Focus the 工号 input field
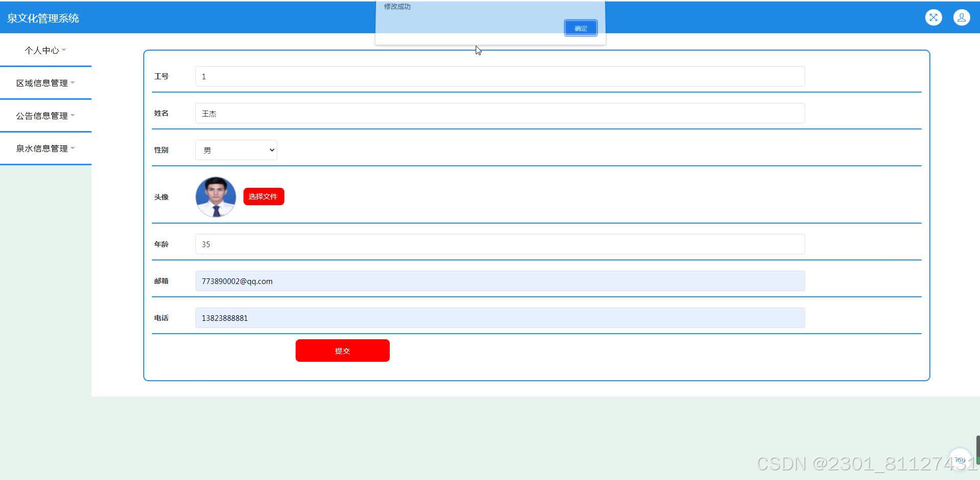Image resolution: width=980 pixels, height=480 pixels. [500, 76]
